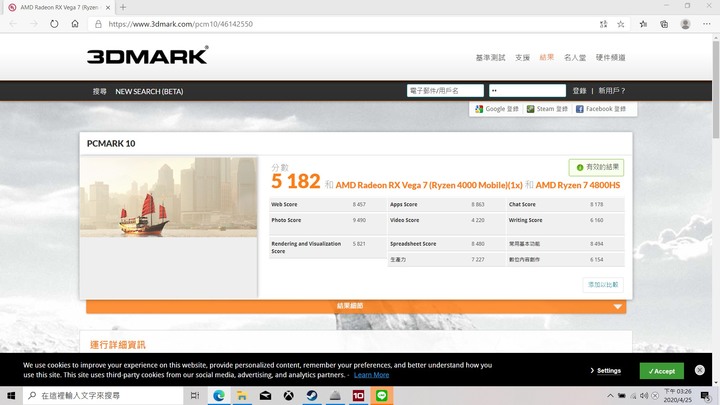
Task: Click the Web Score row
Action: coord(328,204)
